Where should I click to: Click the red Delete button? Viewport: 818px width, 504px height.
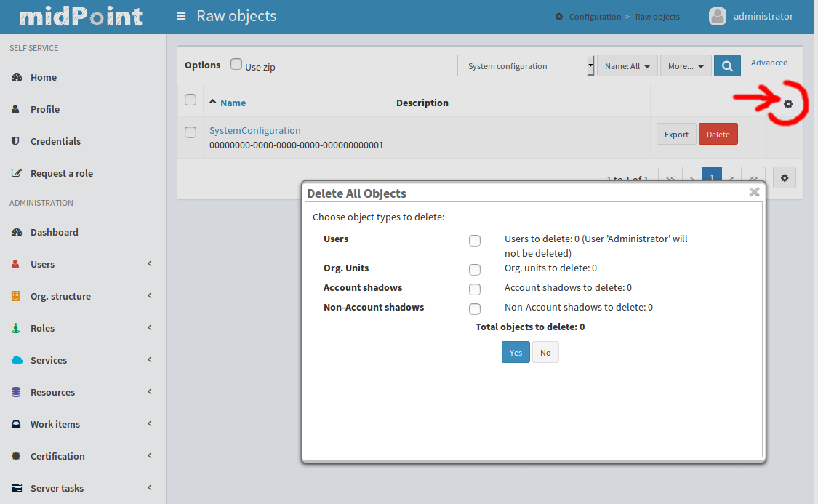click(x=718, y=134)
